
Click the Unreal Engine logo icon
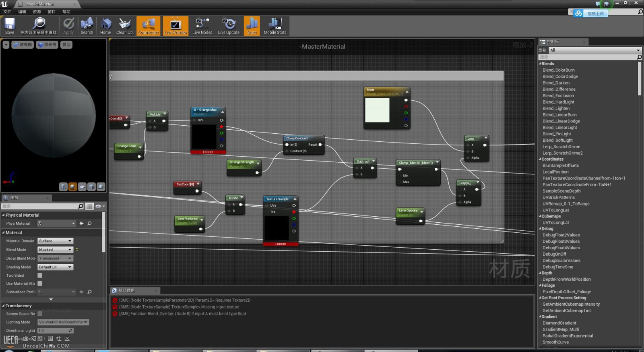tap(4, 4)
